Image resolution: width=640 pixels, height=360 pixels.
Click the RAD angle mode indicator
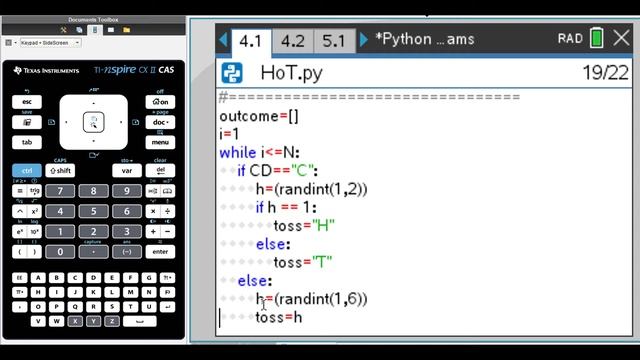point(570,38)
